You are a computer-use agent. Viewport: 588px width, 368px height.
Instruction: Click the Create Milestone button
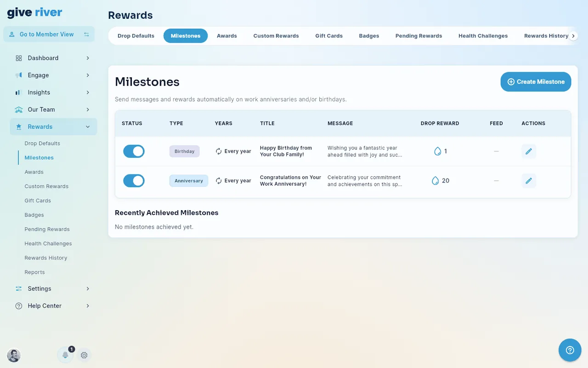click(x=536, y=82)
